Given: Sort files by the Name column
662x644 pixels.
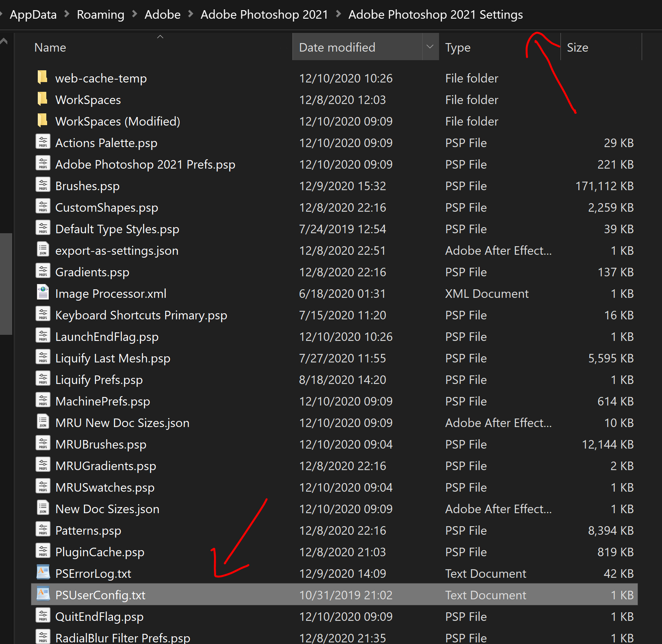Looking at the screenshot, I should coord(50,48).
